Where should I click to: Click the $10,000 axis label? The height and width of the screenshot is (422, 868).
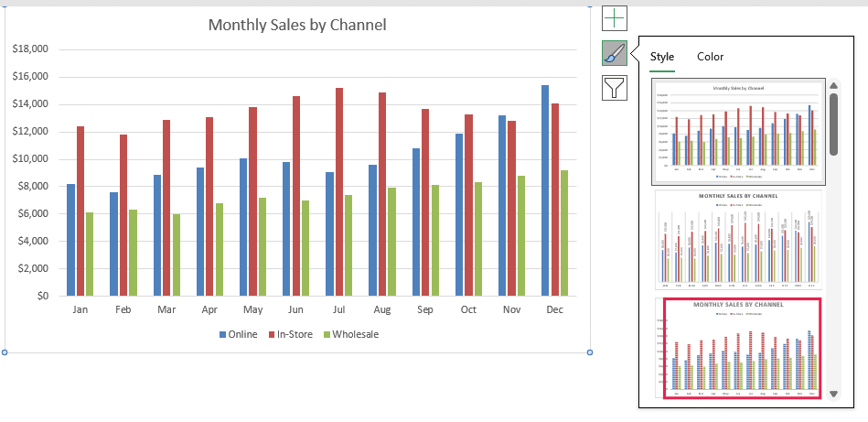pyautogui.click(x=30, y=159)
